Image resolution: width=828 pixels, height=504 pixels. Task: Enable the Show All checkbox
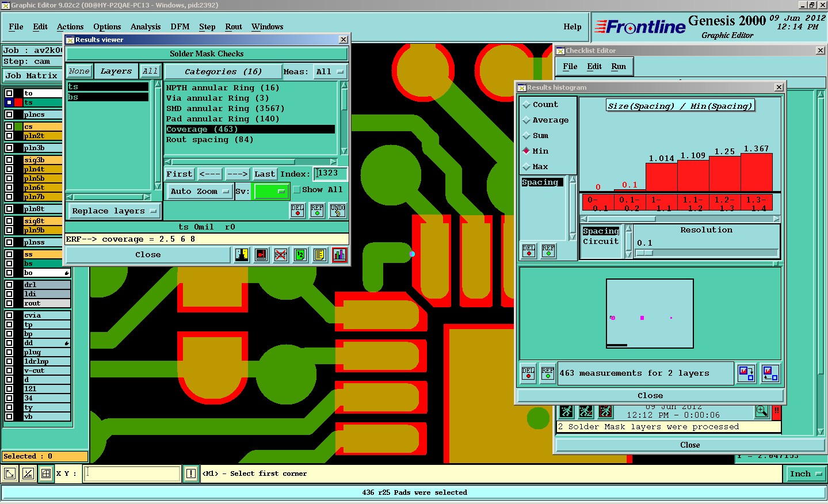(x=297, y=190)
